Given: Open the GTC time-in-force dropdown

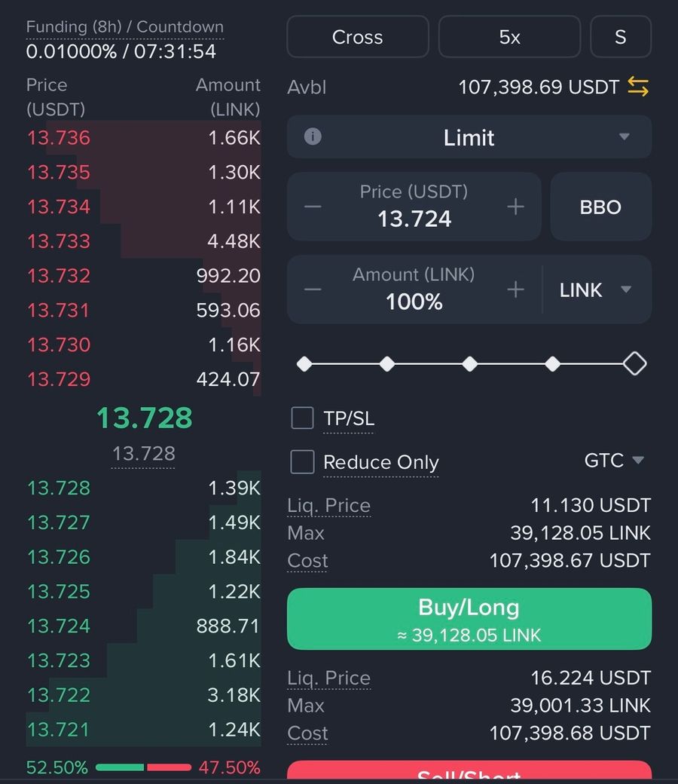Looking at the screenshot, I should point(614,460).
